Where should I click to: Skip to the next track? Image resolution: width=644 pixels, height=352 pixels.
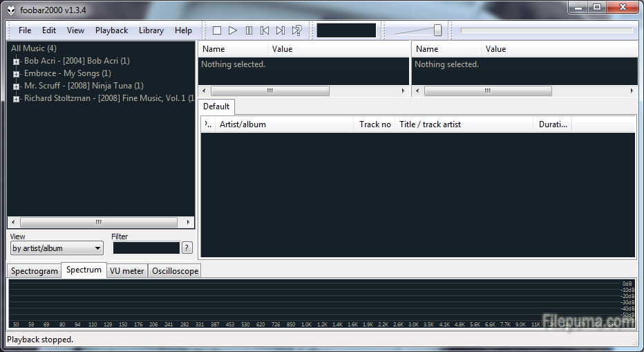click(281, 30)
